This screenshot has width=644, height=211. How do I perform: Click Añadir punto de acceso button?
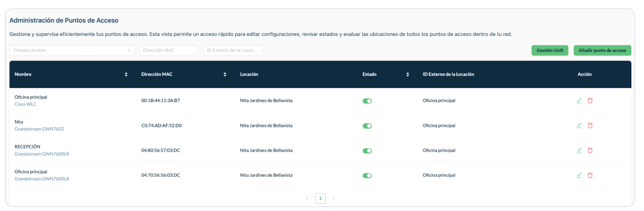[602, 50]
